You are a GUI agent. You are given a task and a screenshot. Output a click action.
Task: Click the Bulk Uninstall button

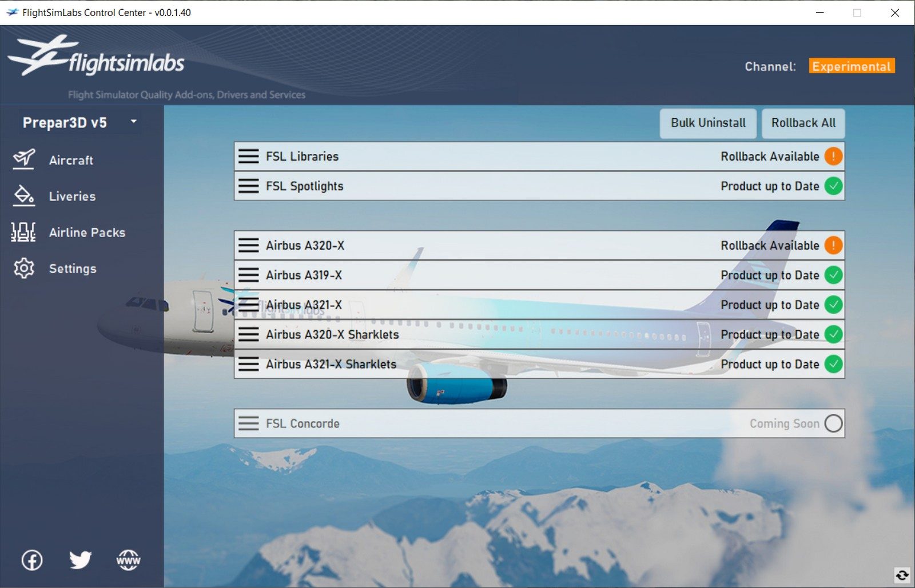click(x=708, y=123)
